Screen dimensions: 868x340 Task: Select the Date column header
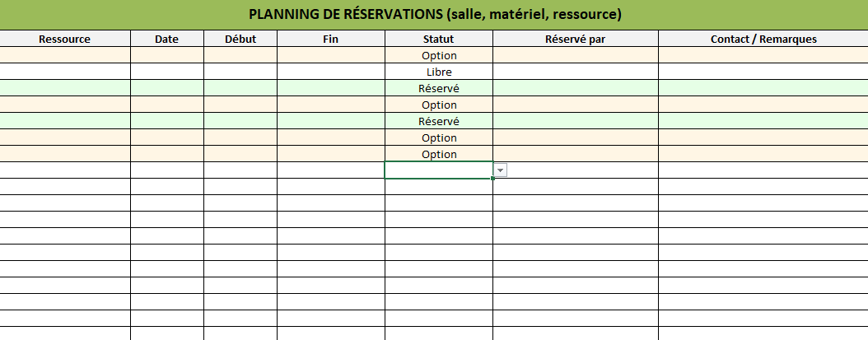click(166, 39)
